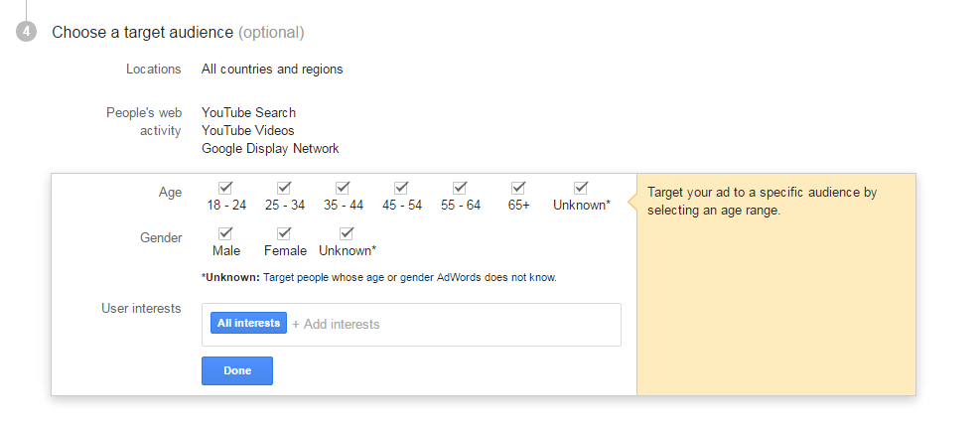Toggle the 25 - 34 age checkbox
The image size is (980, 431).
click(x=284, y=188)
